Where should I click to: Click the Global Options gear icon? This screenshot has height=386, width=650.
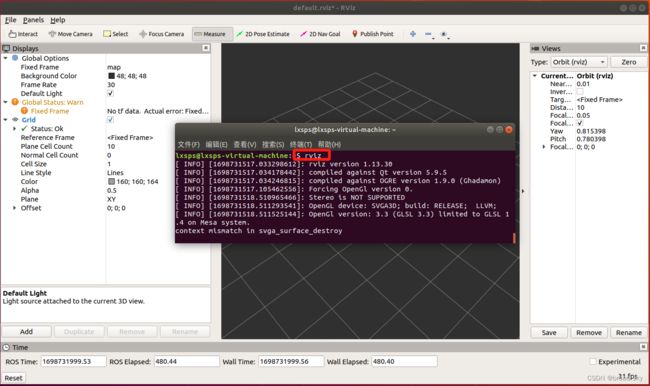coord(15,58)
